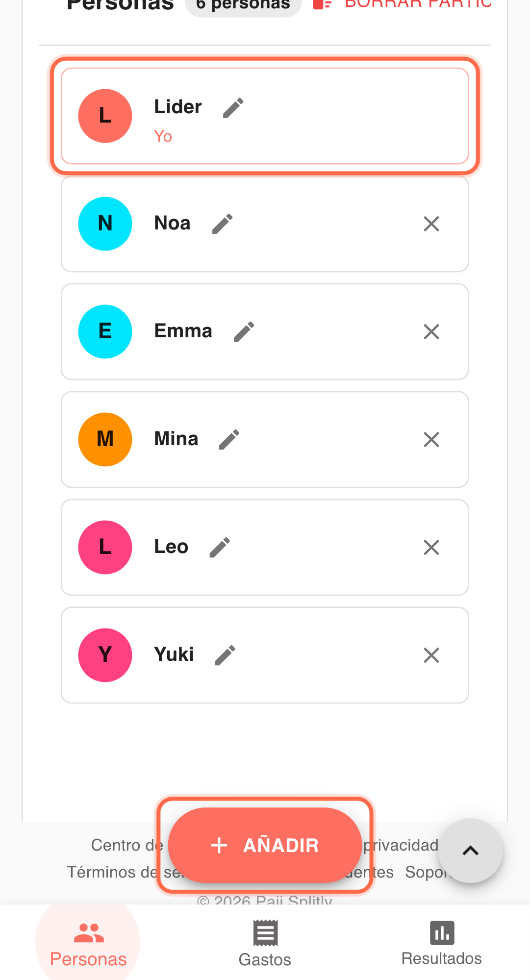This screenshot has height=980, width=530.
Task: Rename Leo using the pencil icon
Action: coord(220,548)
